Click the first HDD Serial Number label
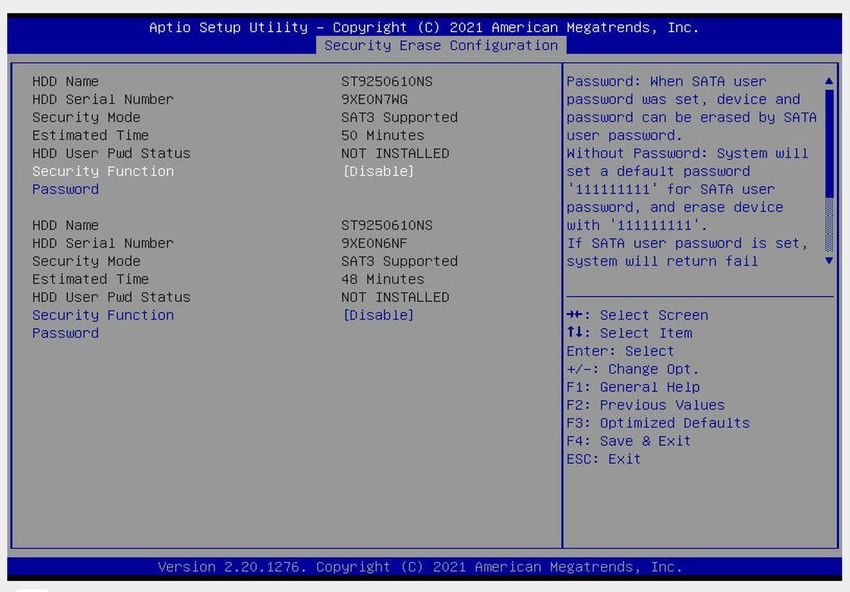Image resolution: width=850 pixels, height=592 pixels. pyautogui.click(x=103, y=99)
